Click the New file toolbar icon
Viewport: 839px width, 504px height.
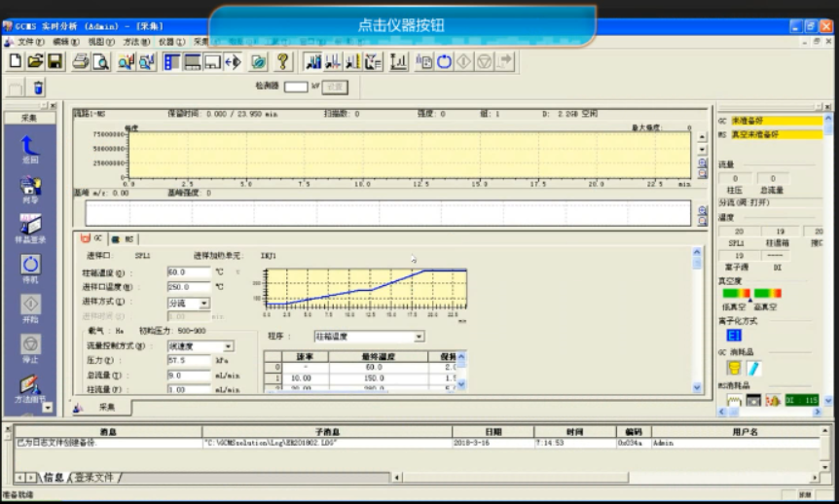click(x=15, y=62)
